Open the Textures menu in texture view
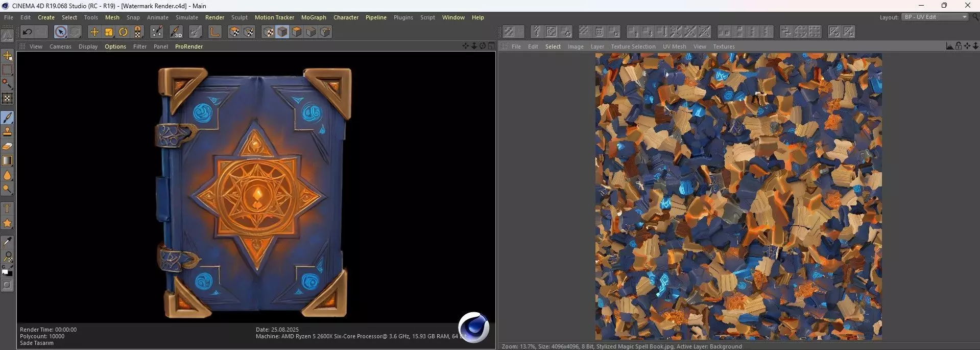 [724, 46]
